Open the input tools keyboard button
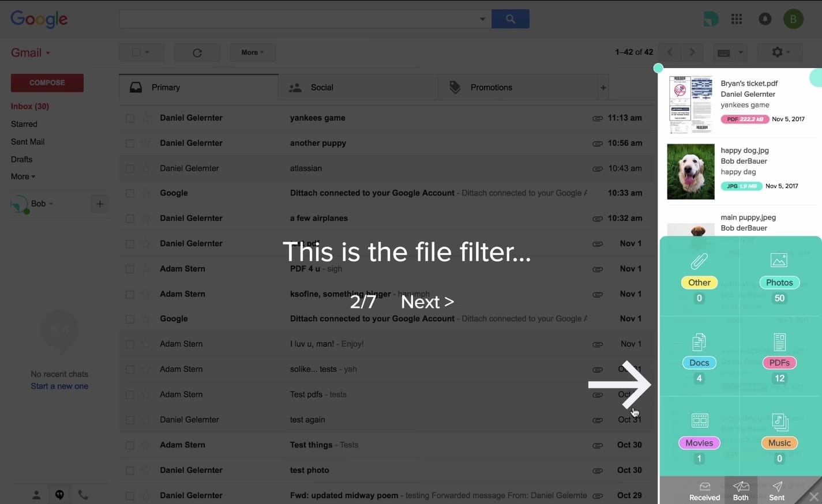Viewport: 822px width, 504px height. 723,52
